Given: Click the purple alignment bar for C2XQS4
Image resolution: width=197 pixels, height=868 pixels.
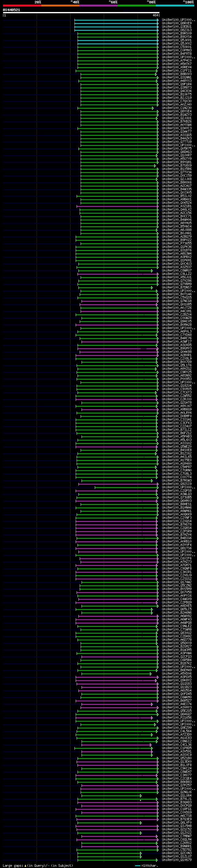Looking at the screenshot, I should point(117,521).
